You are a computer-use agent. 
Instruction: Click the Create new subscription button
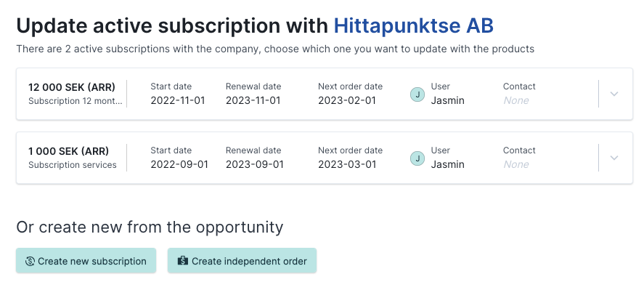(x=86, y=260)
